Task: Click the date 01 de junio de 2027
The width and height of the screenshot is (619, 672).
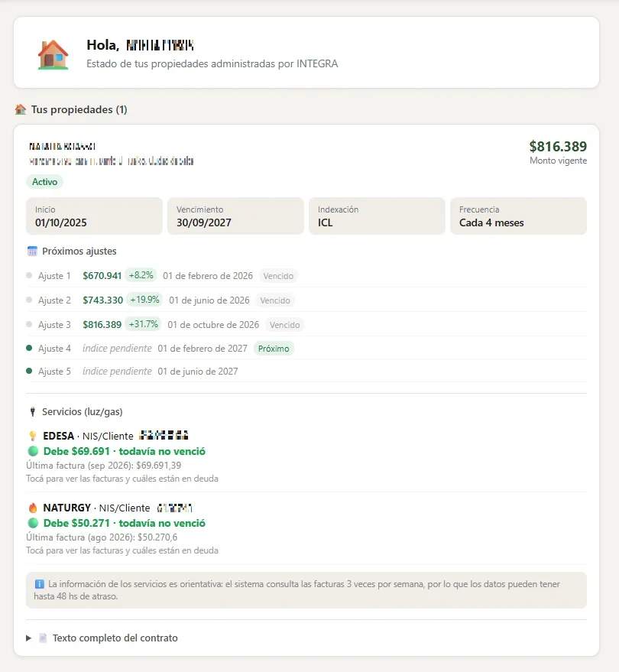Action: [x=197, y=372]
